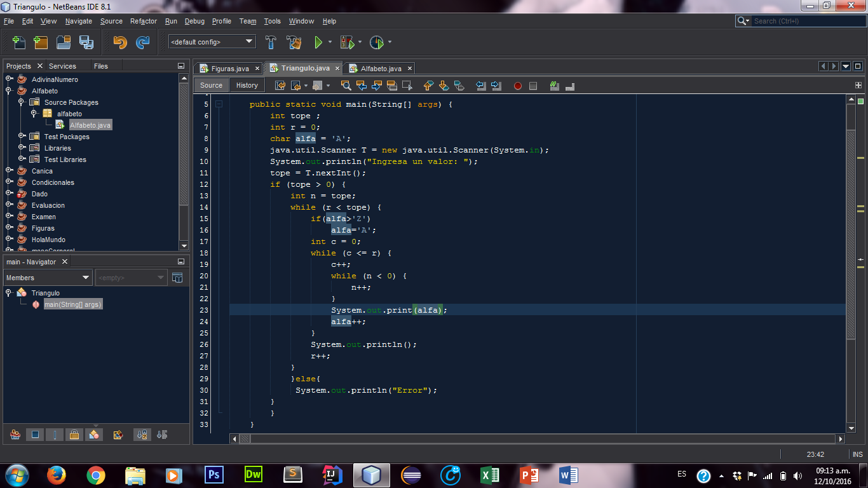Click the Comment lines editor icon
Viewport: 868px width, 488px height.
(555, 86)
